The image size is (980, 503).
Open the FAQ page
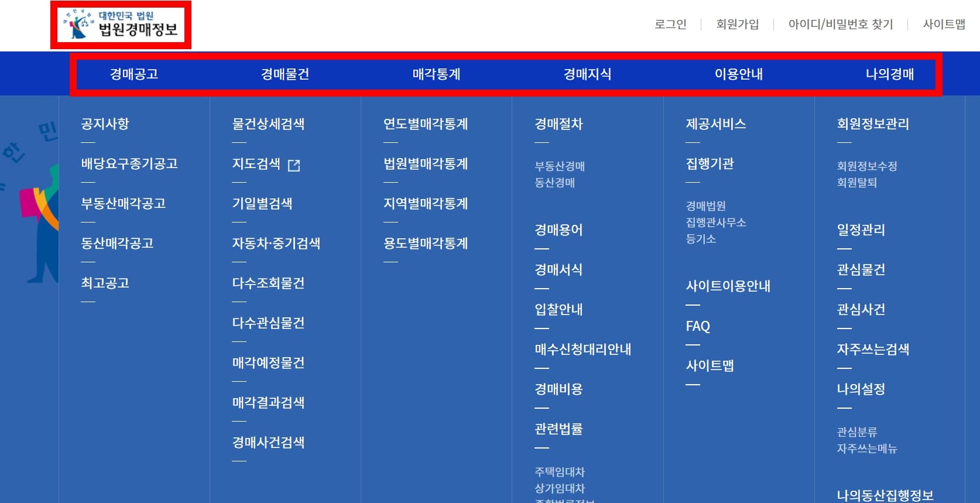pyautogui.click(x=698, y=326)
